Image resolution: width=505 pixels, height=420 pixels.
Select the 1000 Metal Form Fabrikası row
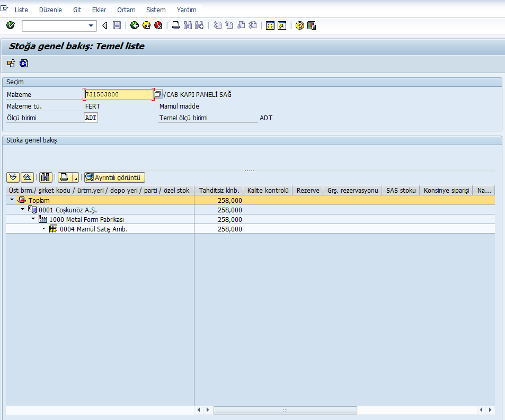click(x=250, y=219)
